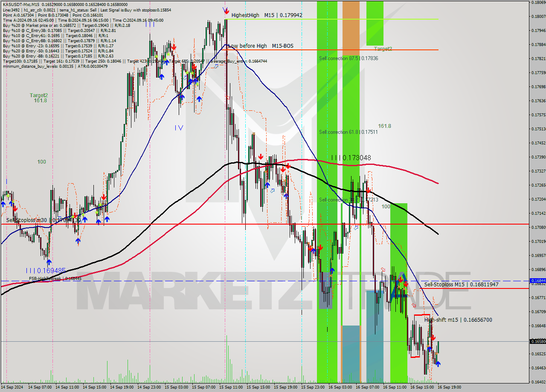Click the '15 Sep 11:00' time axis label

[x=231, y=387]
